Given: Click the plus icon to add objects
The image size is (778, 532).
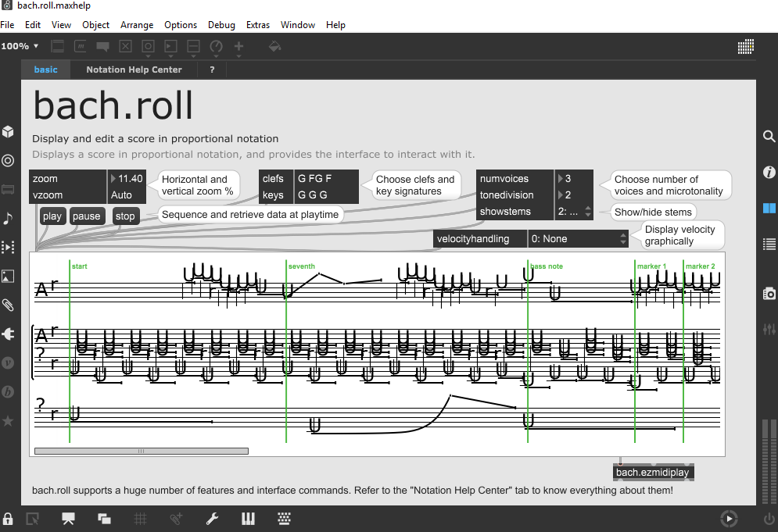Looking at the screenshot, I should click(238, 47).
